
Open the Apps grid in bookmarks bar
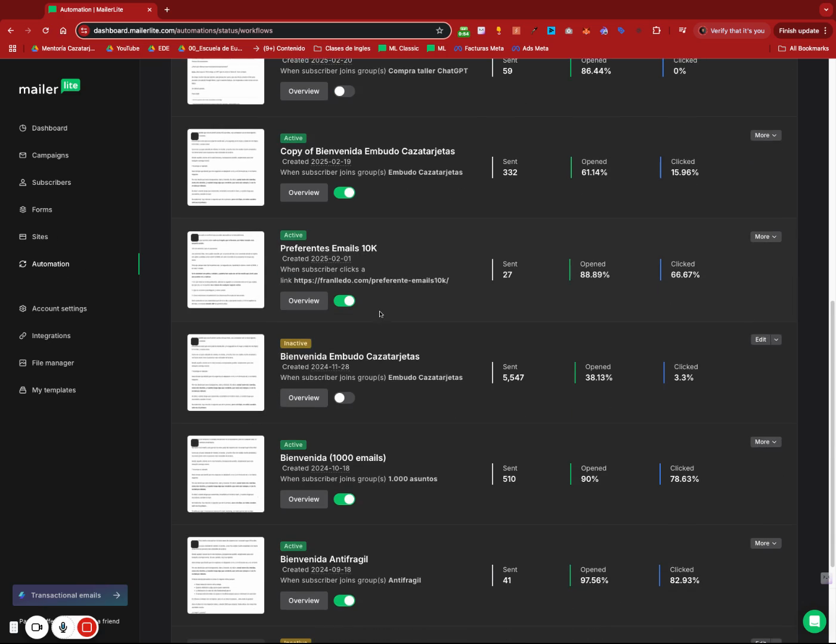coord(13,48)
